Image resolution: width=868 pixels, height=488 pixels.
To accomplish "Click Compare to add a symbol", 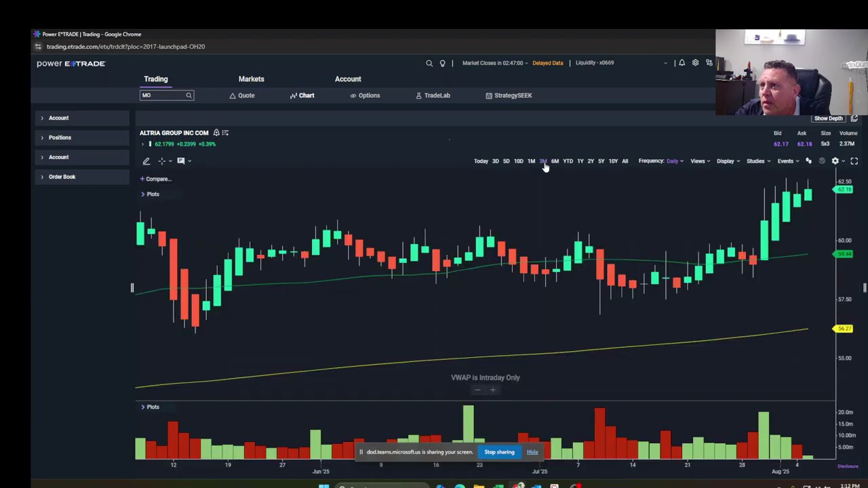I will tap(156, 179).
